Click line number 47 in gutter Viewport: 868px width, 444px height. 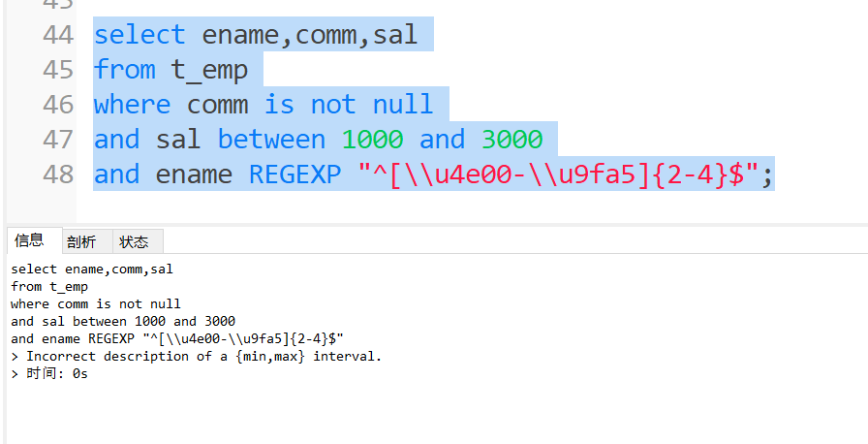tap(58, 140)
